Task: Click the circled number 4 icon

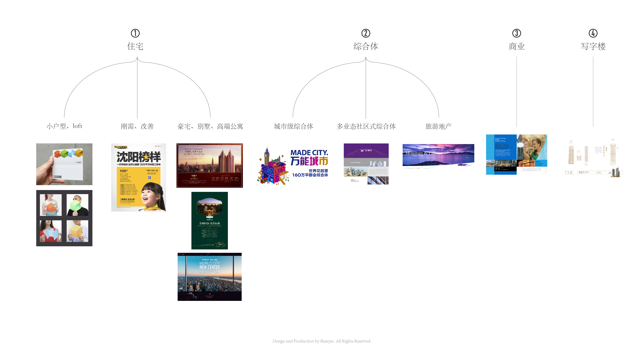Action: tap(593, 33)
